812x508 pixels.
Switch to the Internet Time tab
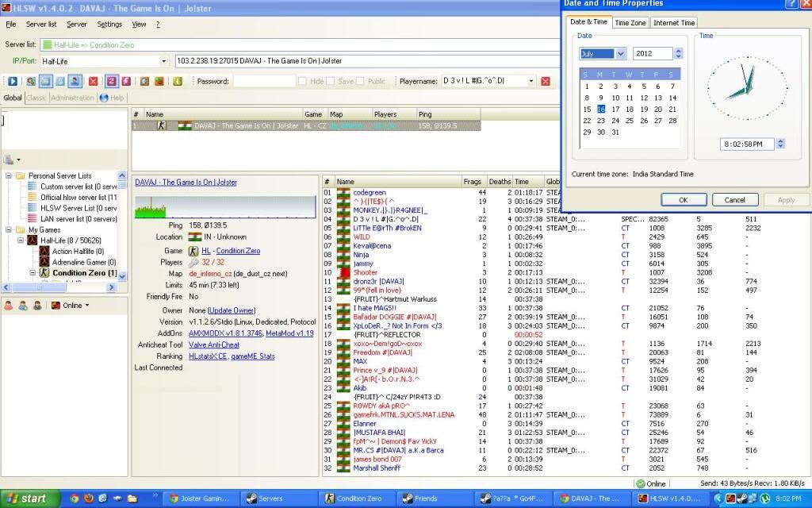(674, 23)
